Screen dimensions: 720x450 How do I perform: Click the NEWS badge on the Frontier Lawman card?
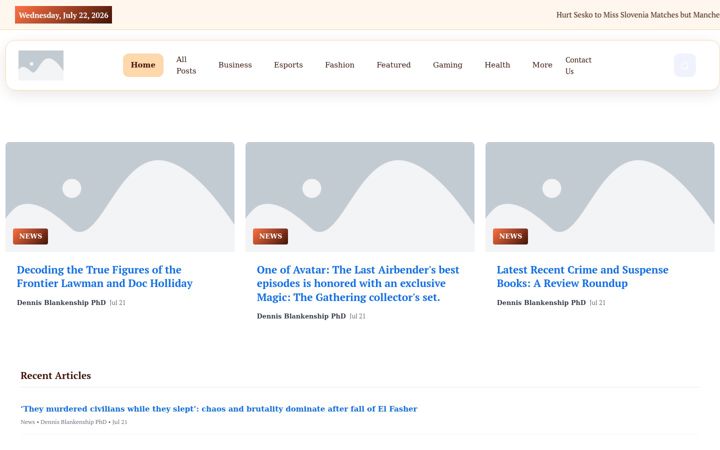30,236
